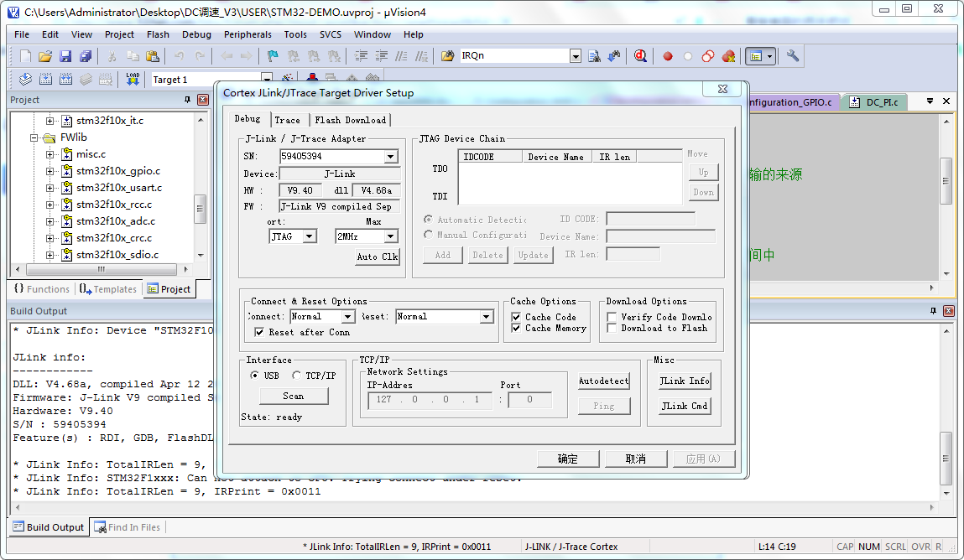
Task: Open Find in Files toolbar icon
Action: [447, 56]
